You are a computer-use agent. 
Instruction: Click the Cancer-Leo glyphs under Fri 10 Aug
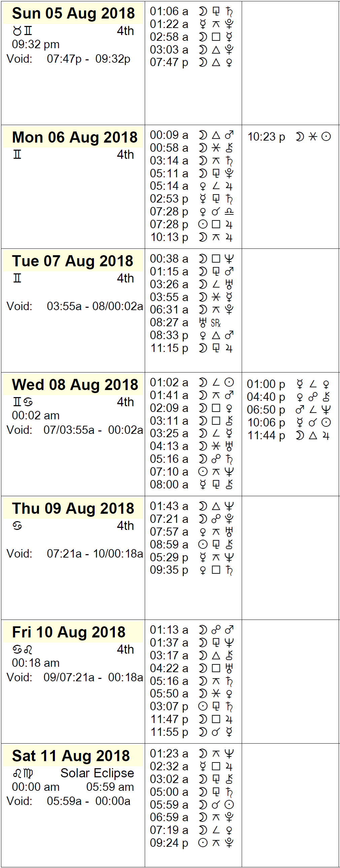(x=23, y=650)
